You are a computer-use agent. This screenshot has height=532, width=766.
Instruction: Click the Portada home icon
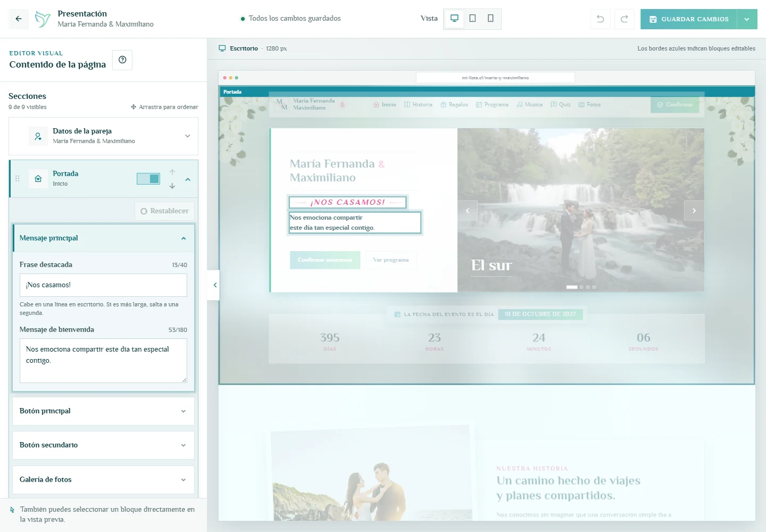tap(38, 179)
